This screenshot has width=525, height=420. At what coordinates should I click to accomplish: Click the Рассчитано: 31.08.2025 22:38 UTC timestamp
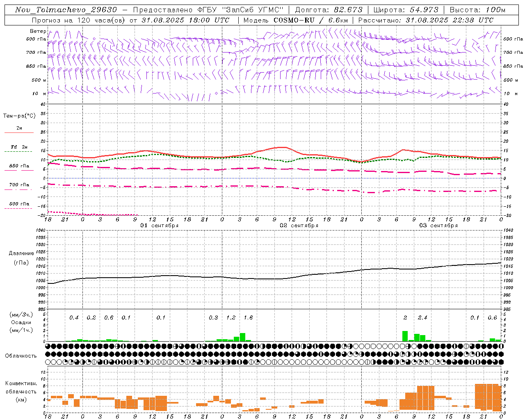pos(426,20)
